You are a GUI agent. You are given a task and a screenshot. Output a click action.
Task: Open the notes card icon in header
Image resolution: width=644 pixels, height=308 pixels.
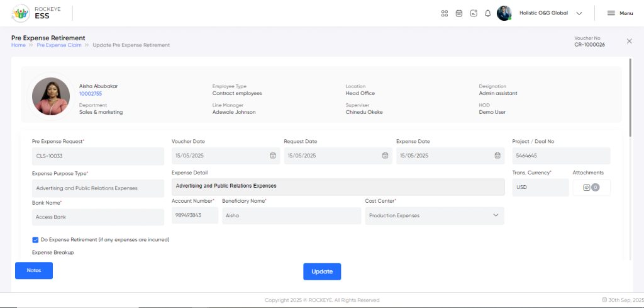coord(474,13)
